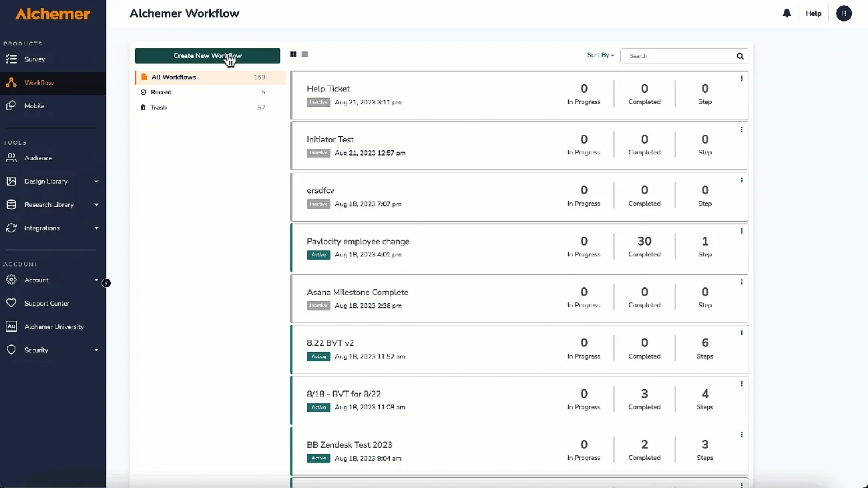
Task: Show Recent workflows
Action: (161, 92)
